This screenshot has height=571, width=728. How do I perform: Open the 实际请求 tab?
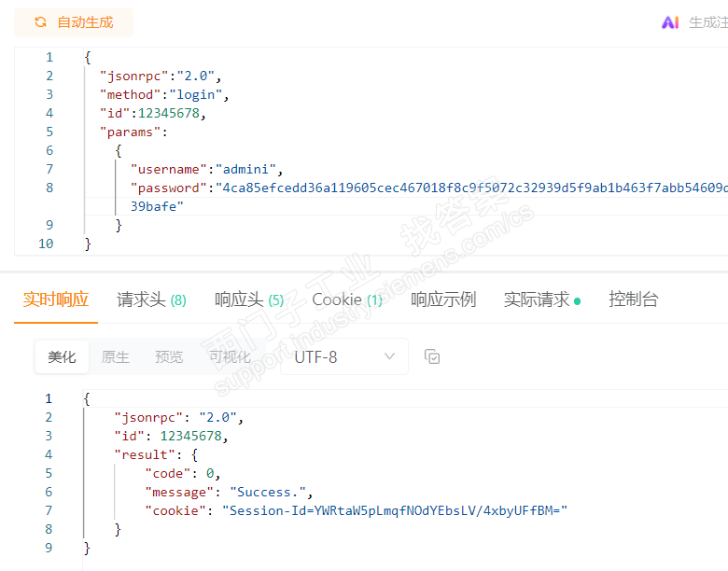541,299
